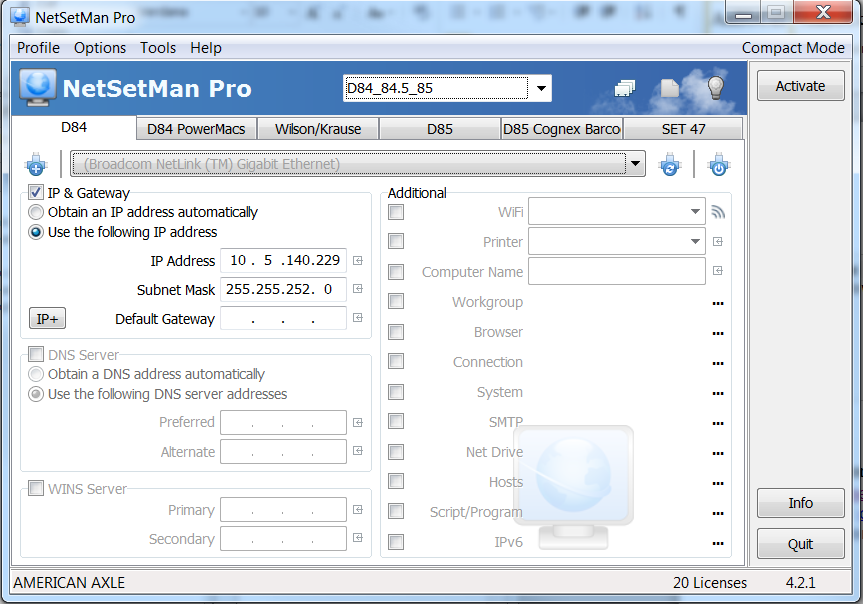
Task: Open Workgroup settings ellipsis
Action: click(x=718, y=303)
